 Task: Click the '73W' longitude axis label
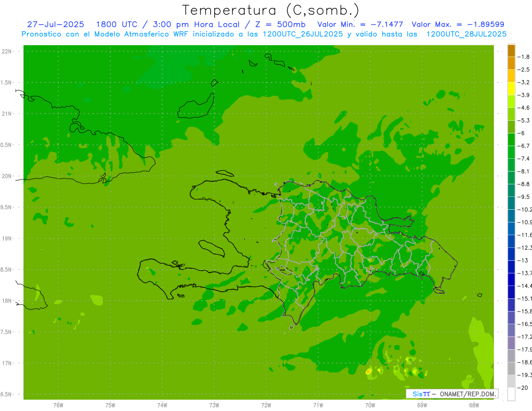[x=214, y=405]
